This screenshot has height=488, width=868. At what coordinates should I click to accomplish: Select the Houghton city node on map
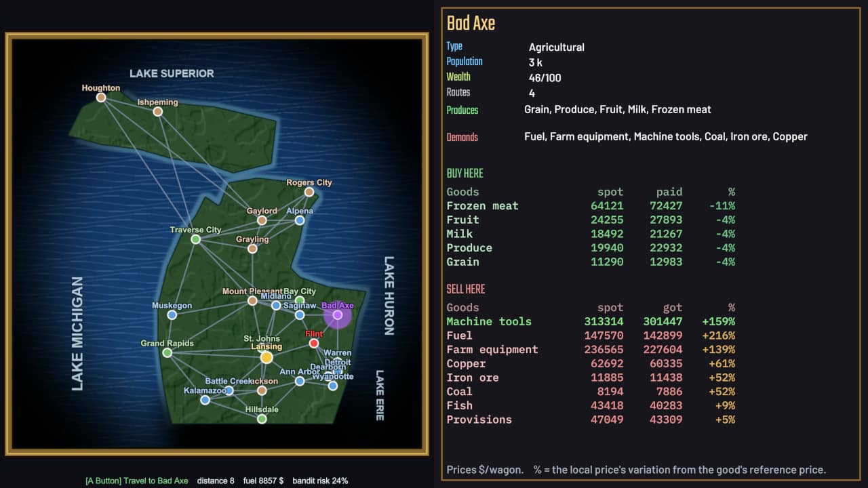(x=101, y=98)
